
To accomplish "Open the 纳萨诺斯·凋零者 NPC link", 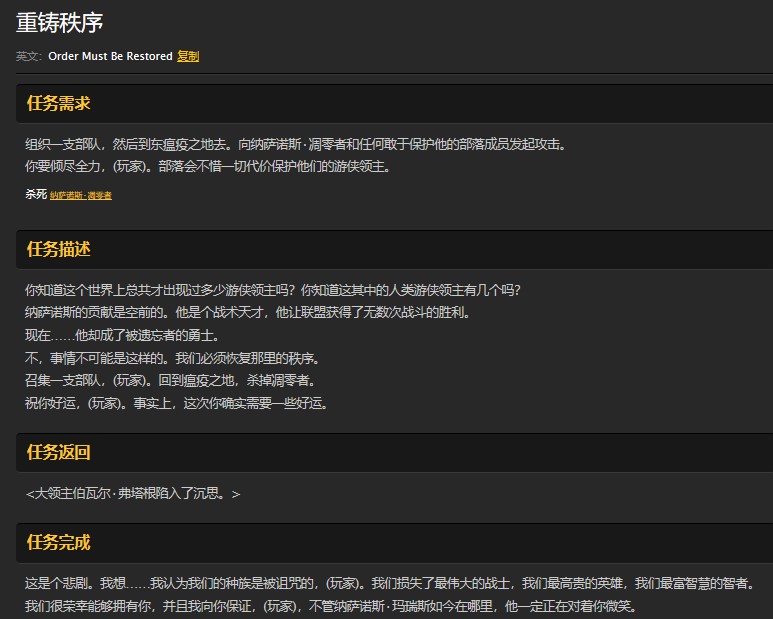I will click(81, 195).
